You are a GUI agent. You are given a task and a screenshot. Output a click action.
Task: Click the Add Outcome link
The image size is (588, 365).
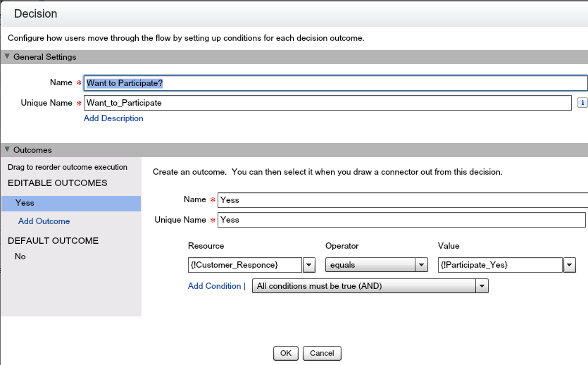[44, 221]
